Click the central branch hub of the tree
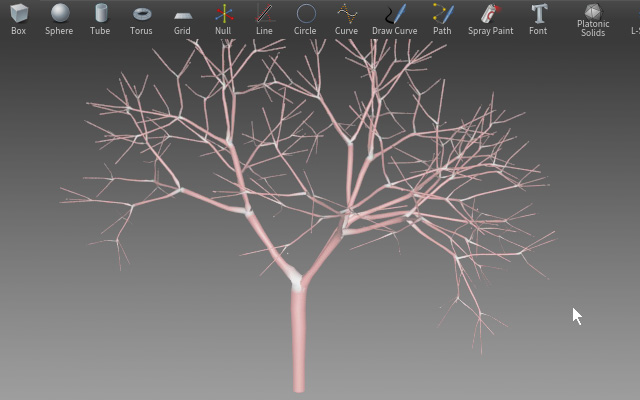 click(x=347, y=214)
